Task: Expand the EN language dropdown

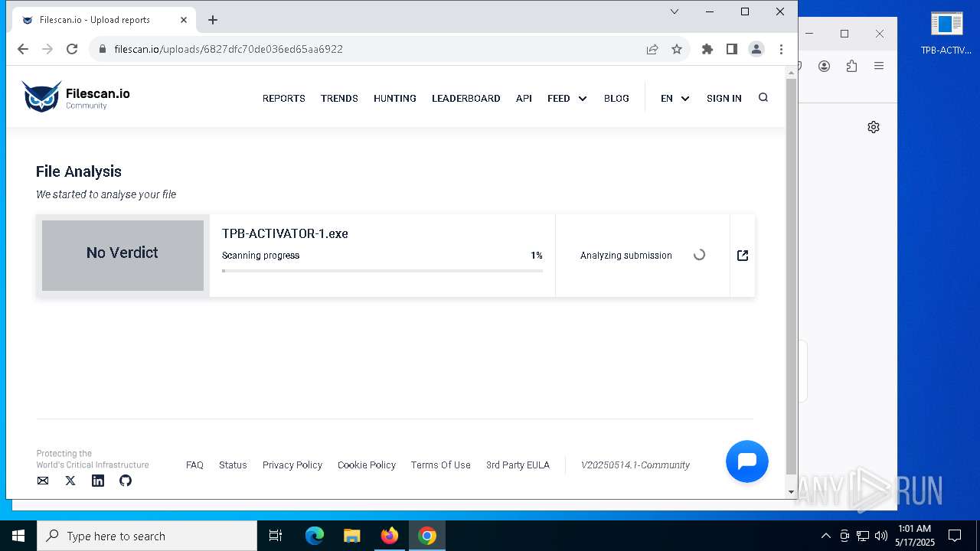Action: (675, 98)
